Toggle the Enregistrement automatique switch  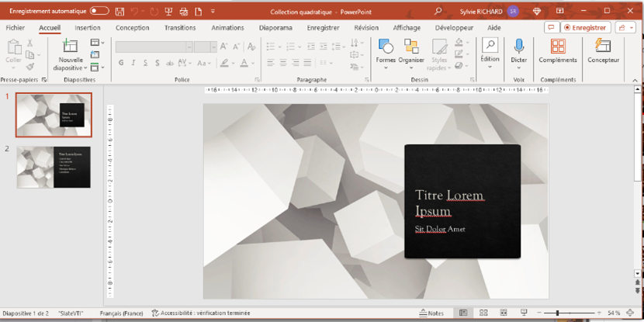click(x=99, y=11)
